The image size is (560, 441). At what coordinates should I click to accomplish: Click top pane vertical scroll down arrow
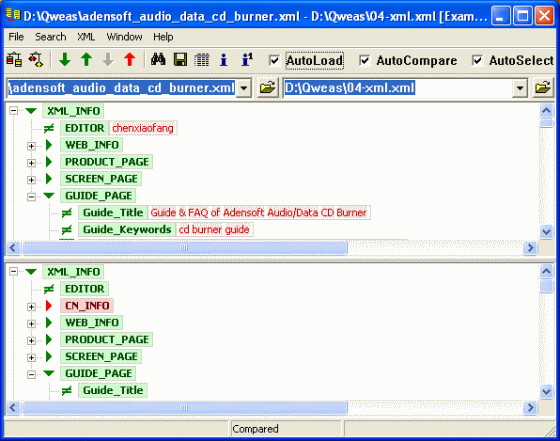546,232
